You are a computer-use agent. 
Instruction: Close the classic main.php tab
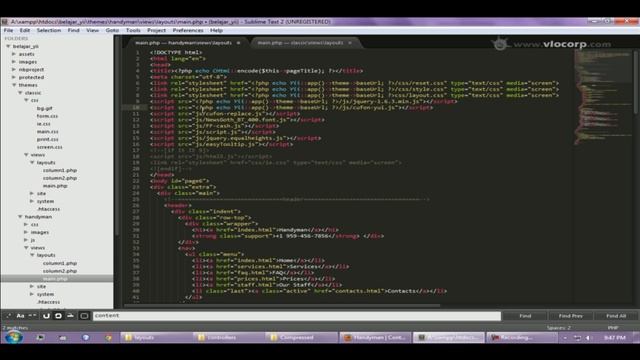(350, 42)
